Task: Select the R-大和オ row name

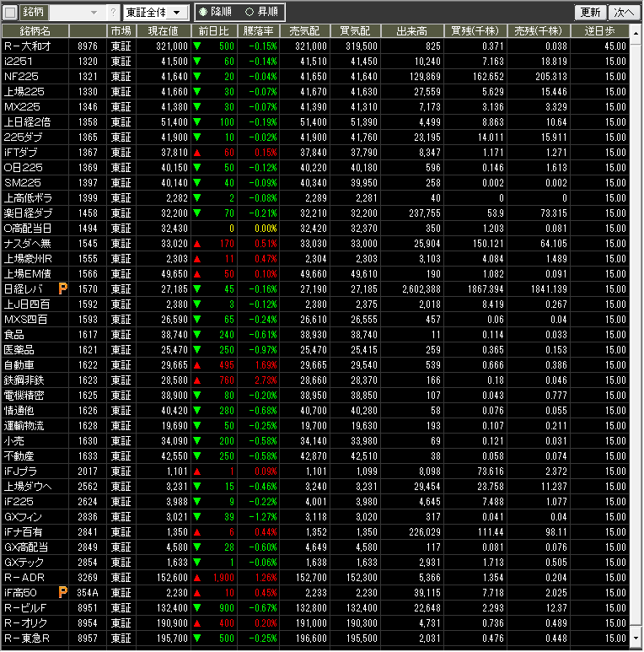Action: tap(28, 46)
